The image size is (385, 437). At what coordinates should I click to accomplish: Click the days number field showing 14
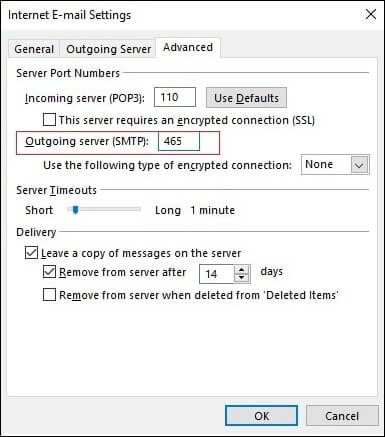click(217, 274)
